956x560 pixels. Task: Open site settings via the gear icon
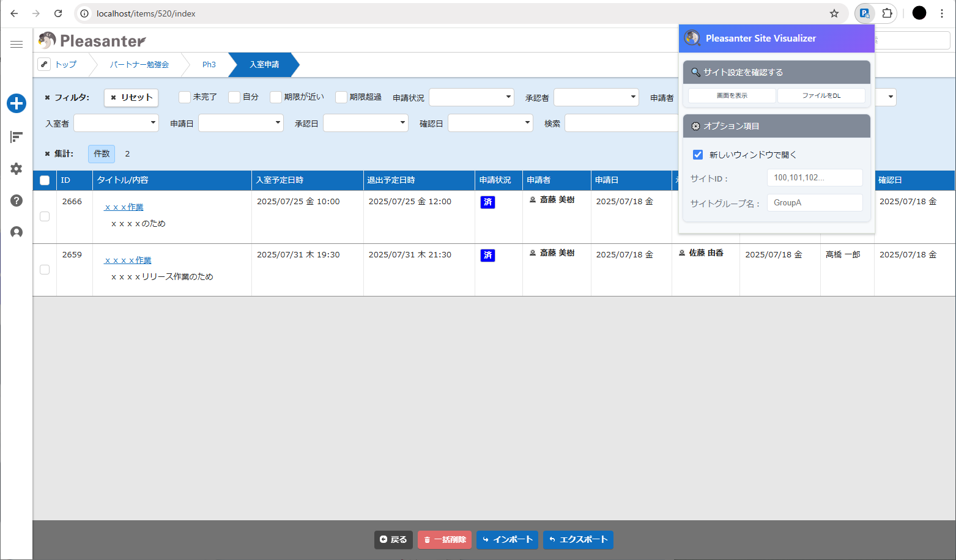tap(17, 169)
